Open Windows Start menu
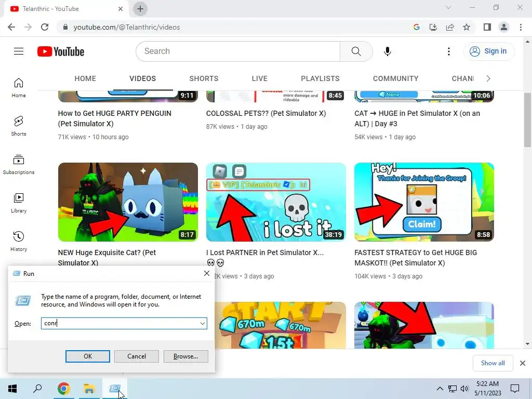This screenshot has height=399, width=532. 12,389
